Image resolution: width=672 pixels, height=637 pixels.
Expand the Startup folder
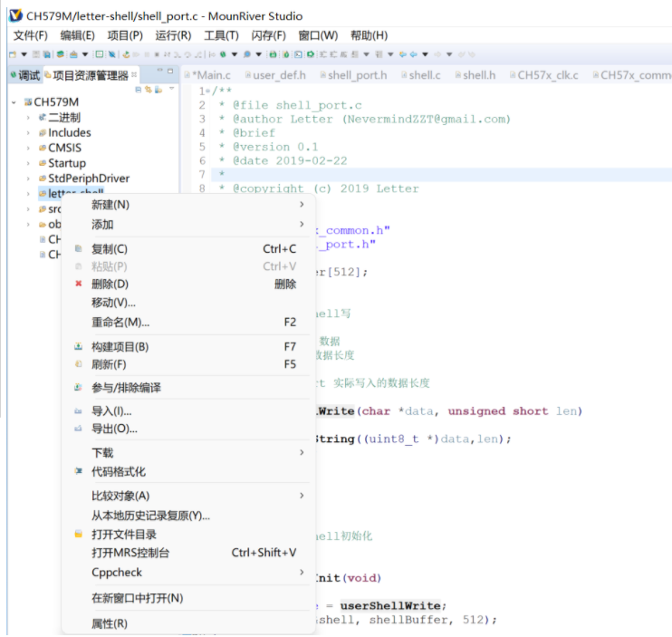click(x=28, y=163)
